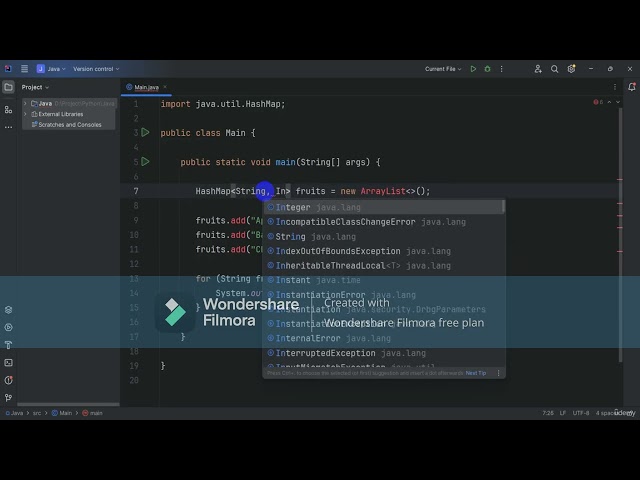Open completion popup options kebab
The width and height of the screenshot is (640, 480).
point(498,373)
